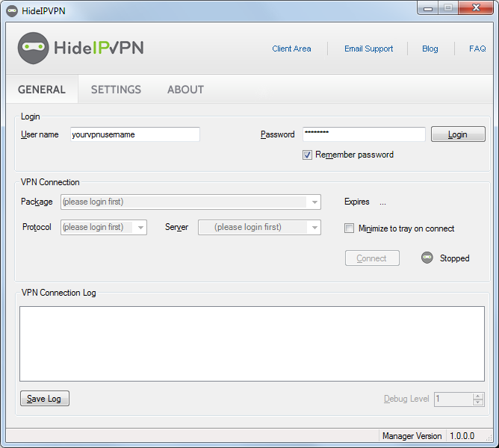Viewport: 499px width, 448px height.
Task: Open the Server selection dropdown
Action: pyautogui.click(x=259, y=228)
